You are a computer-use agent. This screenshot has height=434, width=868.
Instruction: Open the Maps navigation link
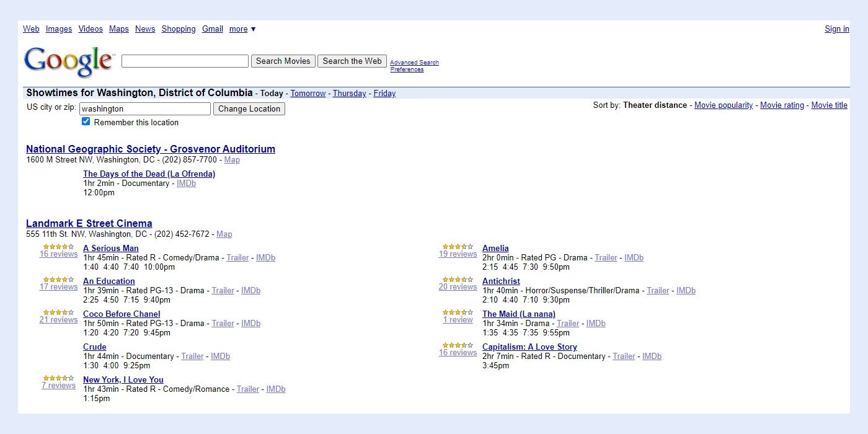click(x=119, y=29)
